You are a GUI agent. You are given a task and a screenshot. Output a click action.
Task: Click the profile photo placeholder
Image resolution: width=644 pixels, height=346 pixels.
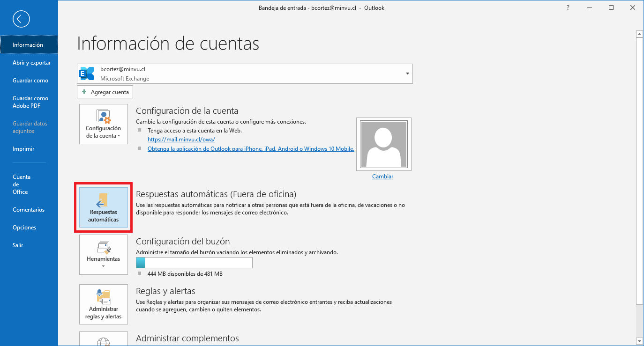[x=384, y=144]
